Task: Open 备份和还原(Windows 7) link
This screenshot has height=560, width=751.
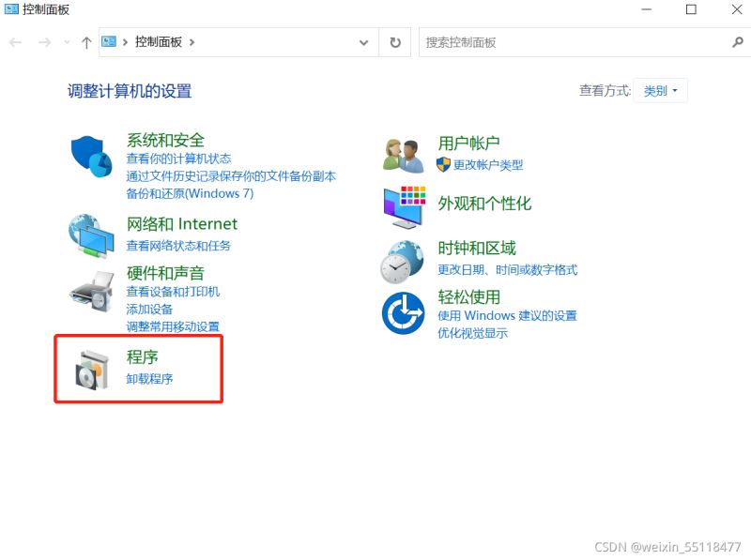Action: [190, 193]
